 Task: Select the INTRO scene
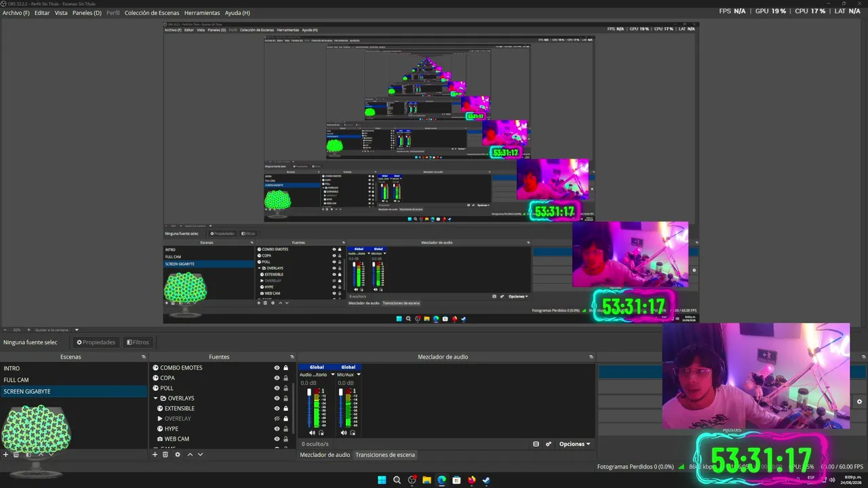click(73, 368)
